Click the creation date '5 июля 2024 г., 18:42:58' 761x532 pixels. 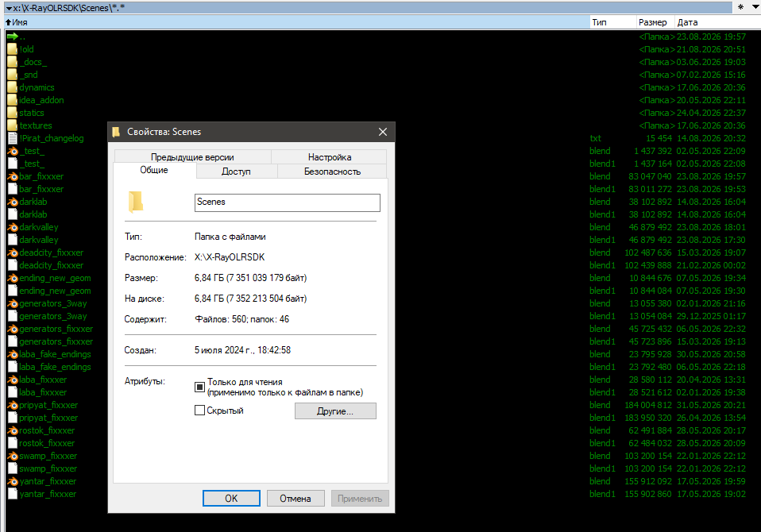click(x=242, y=350)
